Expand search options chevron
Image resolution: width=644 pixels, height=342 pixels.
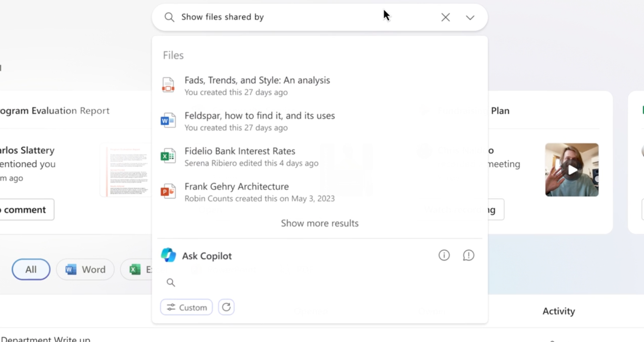[x=470, y=18]
